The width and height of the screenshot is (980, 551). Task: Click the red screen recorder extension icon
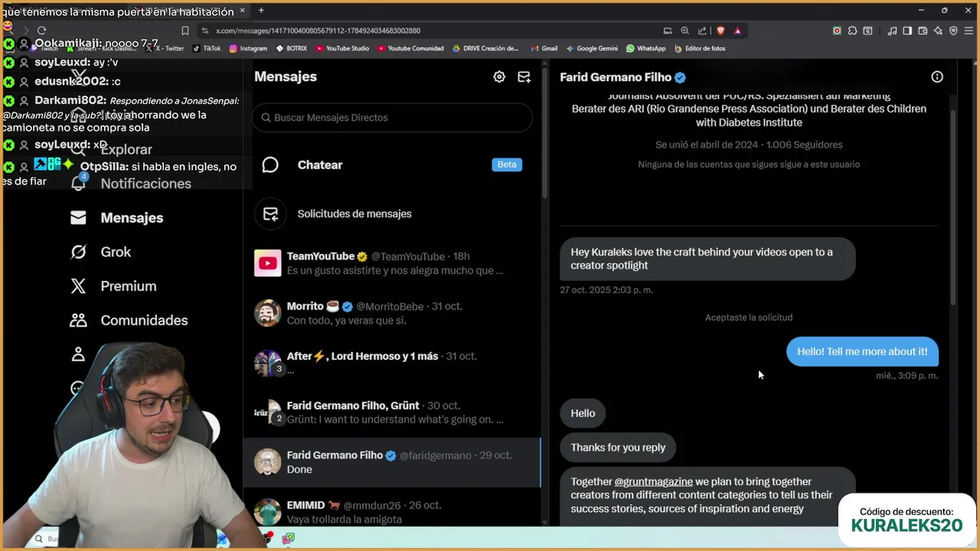(x=837, y=31)
